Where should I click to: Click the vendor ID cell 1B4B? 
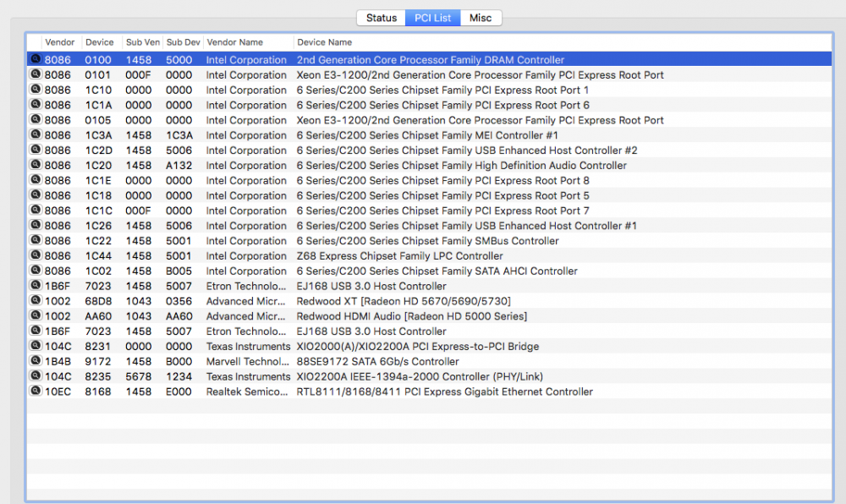tap(58, 362)
